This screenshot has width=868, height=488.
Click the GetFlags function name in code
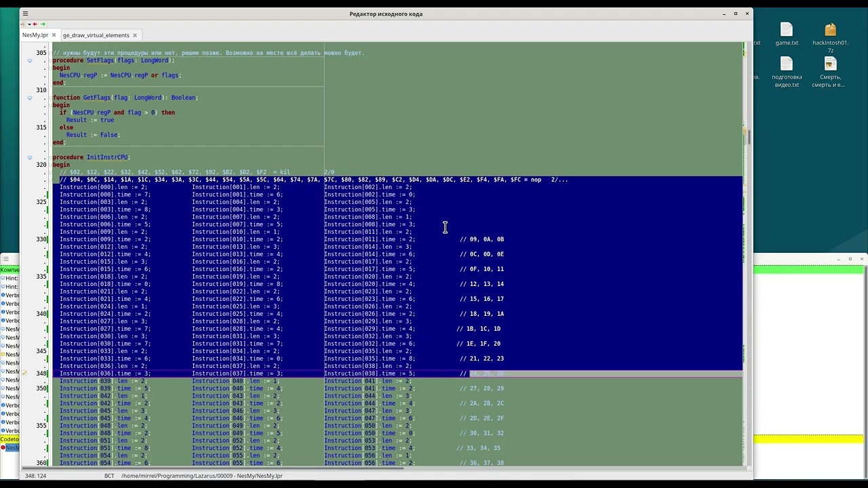pos(97,98)
